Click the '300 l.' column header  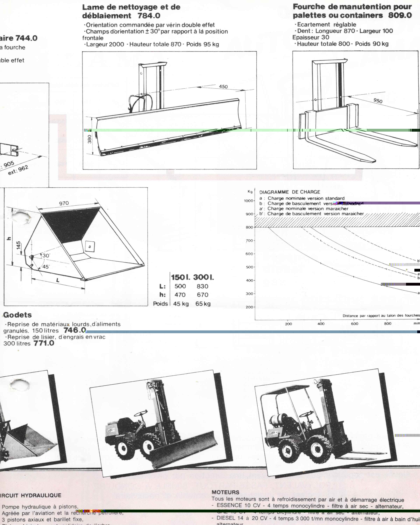pos(204,277)
